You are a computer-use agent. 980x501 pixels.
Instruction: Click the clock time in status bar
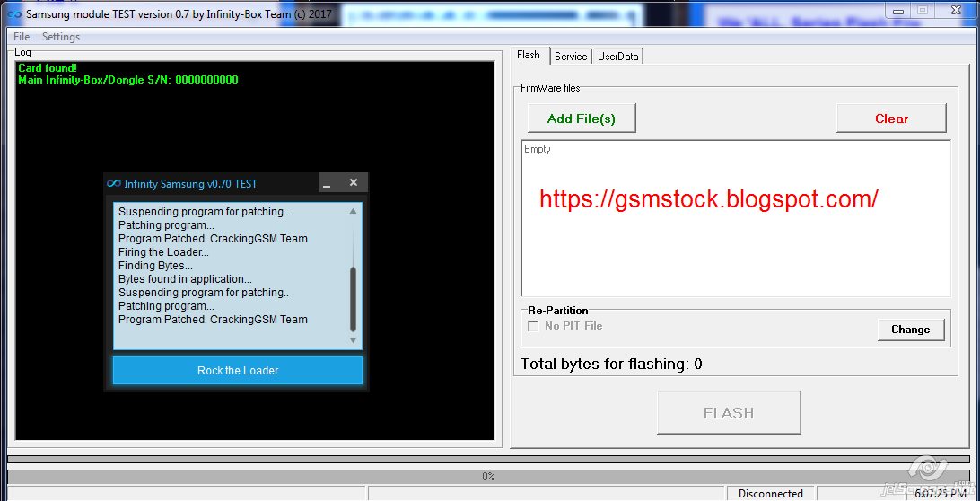point(941,494)
